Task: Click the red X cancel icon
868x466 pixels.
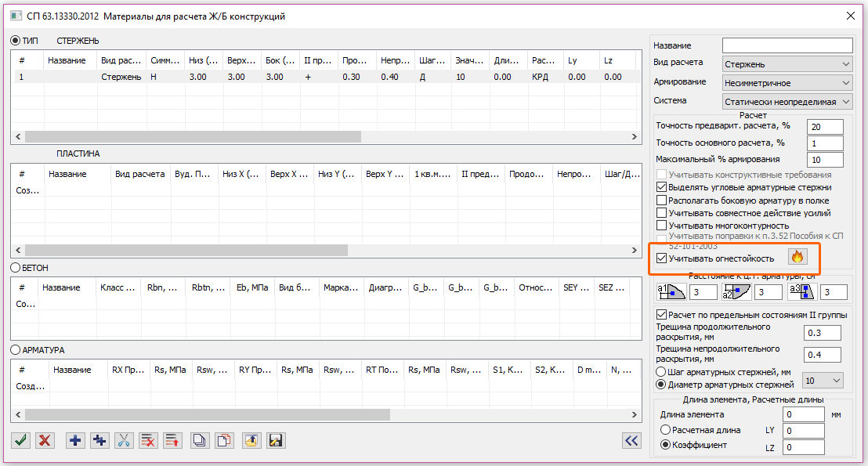Action: click(x=45, y=440)
